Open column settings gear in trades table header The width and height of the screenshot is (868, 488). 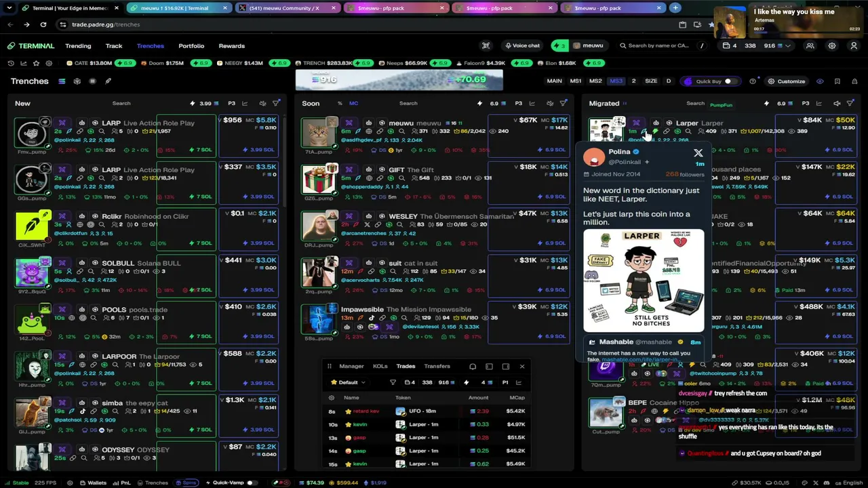pyautogui.click(x=332, y=398)
